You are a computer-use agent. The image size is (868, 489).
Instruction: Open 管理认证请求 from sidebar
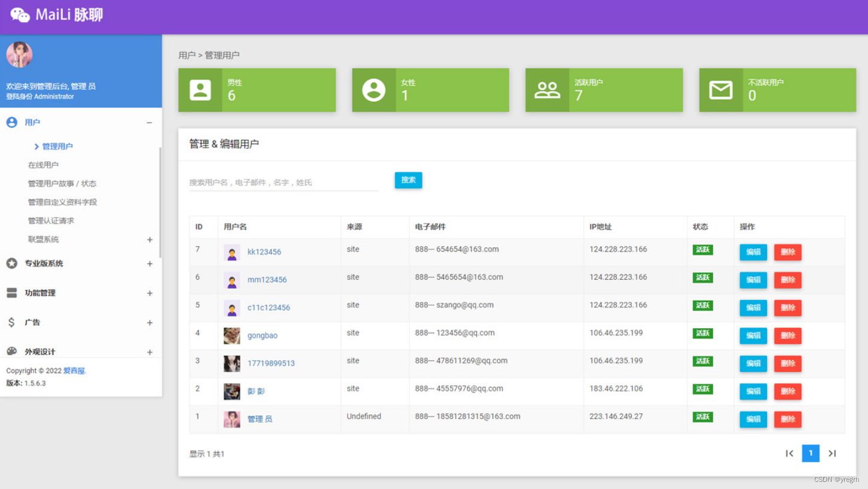click(53, 220)
